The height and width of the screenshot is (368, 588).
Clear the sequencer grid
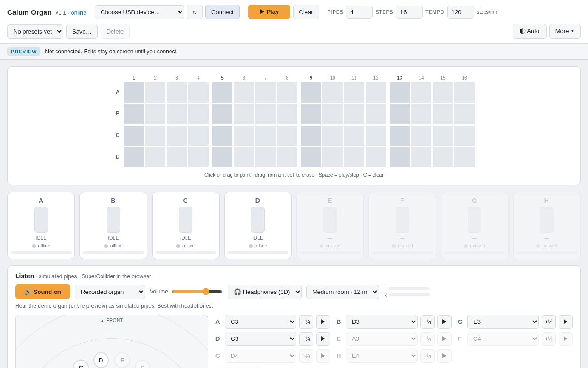306,12
